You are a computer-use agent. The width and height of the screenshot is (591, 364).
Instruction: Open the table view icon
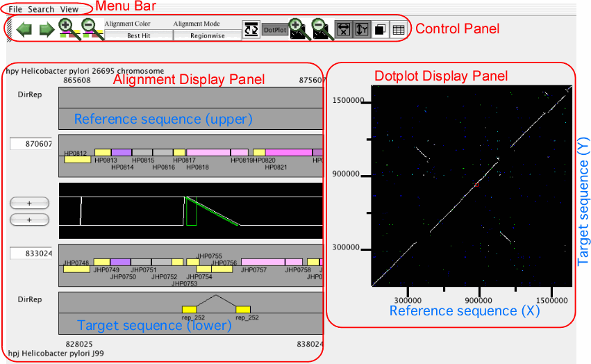click(399, 30)
